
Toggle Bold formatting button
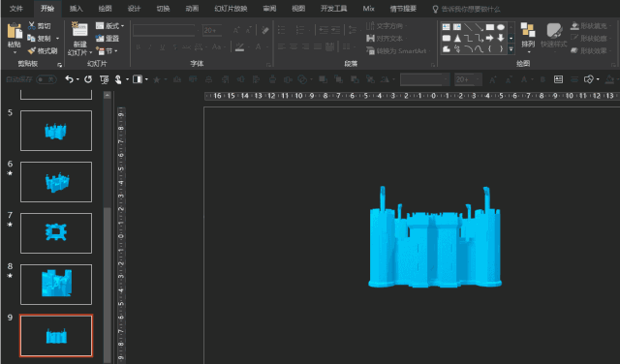[x=138, y=47]
